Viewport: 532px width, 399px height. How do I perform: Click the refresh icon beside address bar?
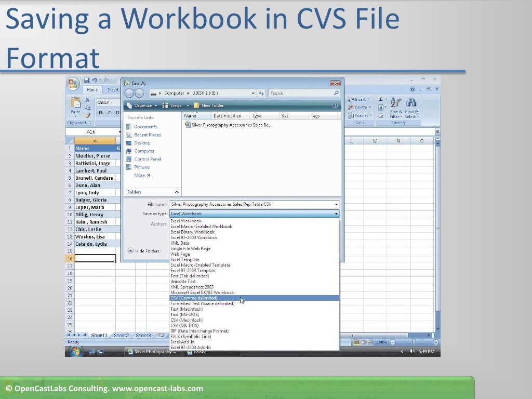pos(261,93)
